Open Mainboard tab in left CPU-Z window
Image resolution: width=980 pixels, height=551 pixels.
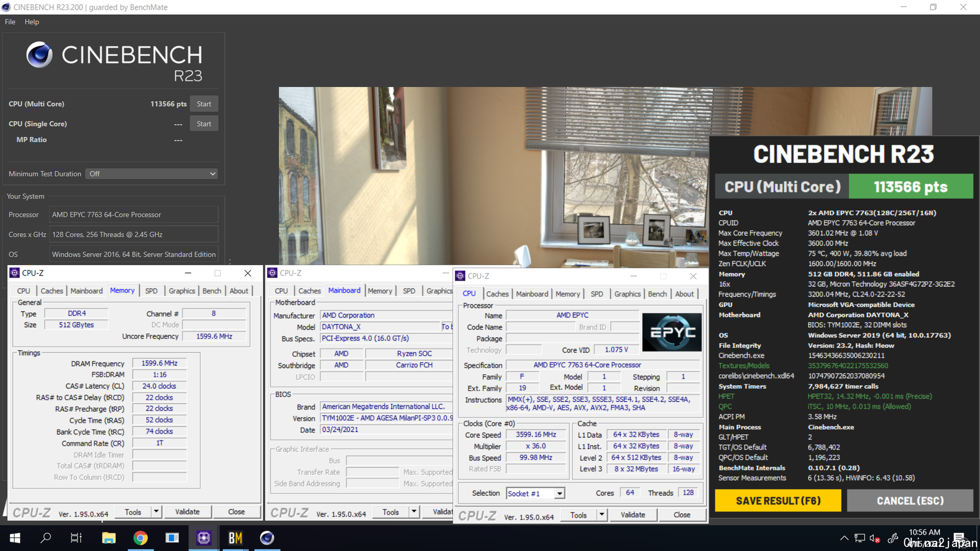point(86,291)
